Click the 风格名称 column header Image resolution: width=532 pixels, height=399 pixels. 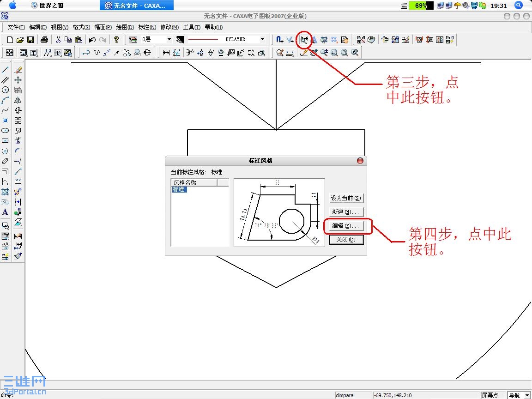coord(194,182)
